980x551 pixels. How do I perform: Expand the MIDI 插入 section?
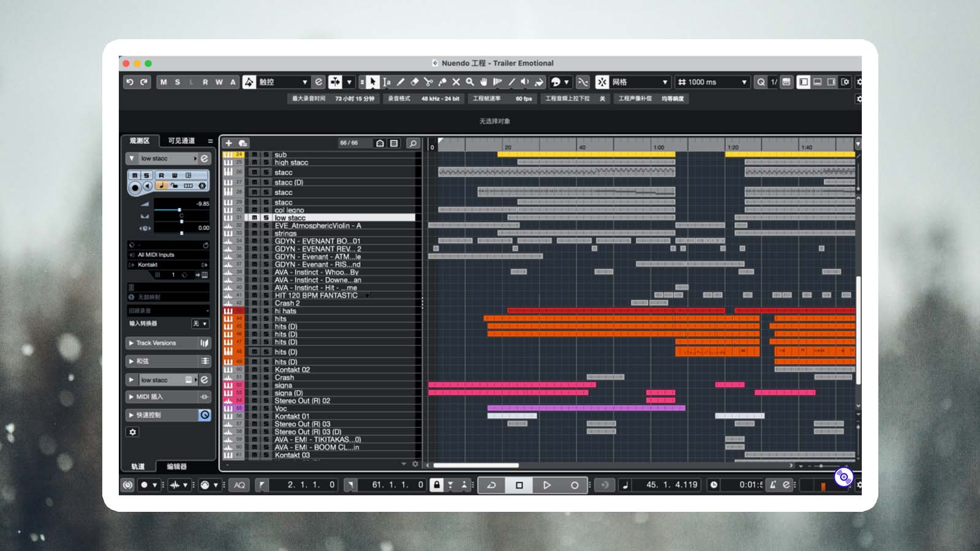(x=168, y=397)
